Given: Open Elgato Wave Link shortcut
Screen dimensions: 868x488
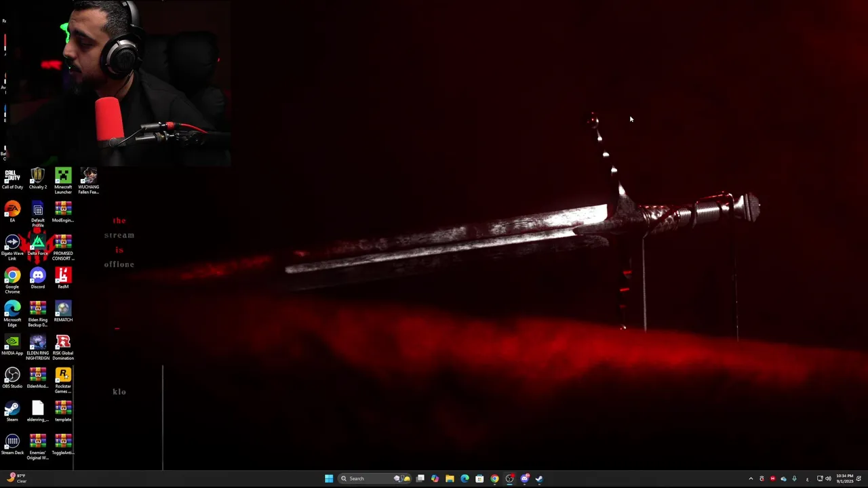Looking at the screenshot, I should (x=12, y=247).
